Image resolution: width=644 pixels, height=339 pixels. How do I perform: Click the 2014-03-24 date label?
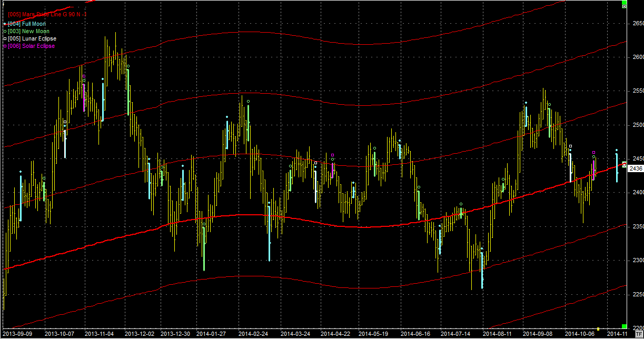[x=295, y=334]
